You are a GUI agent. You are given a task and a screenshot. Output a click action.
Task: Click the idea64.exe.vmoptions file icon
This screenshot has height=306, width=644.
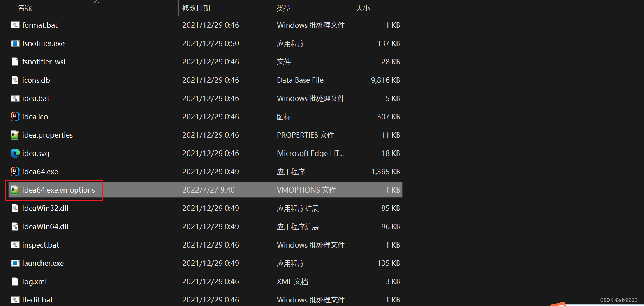click(x=15, y=190)
